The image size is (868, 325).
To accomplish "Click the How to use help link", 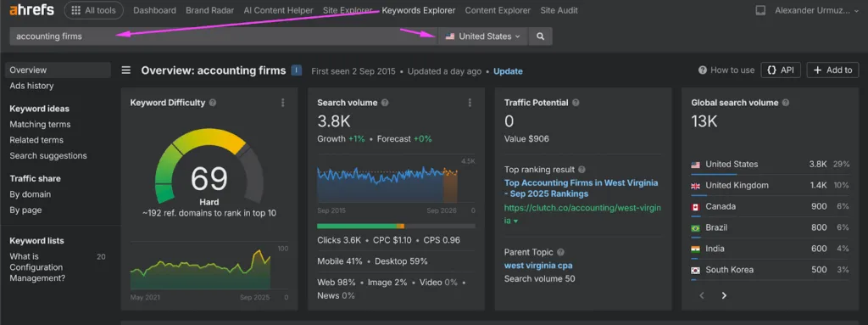I will 726,70.
